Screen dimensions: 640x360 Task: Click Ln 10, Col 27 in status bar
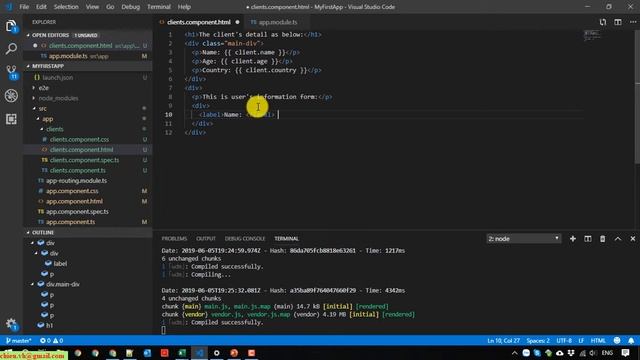(503, 340)
